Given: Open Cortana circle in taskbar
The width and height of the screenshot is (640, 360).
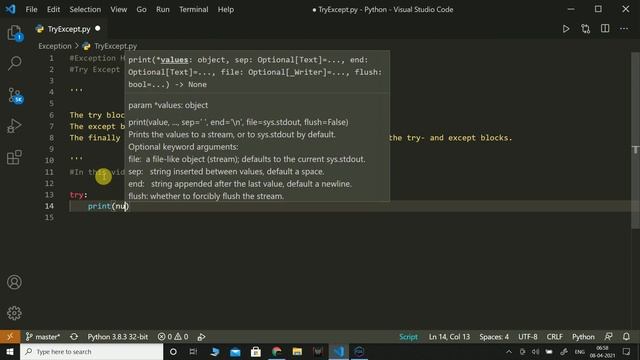Looking at the screenshot, I should click(x=173, y=351).
